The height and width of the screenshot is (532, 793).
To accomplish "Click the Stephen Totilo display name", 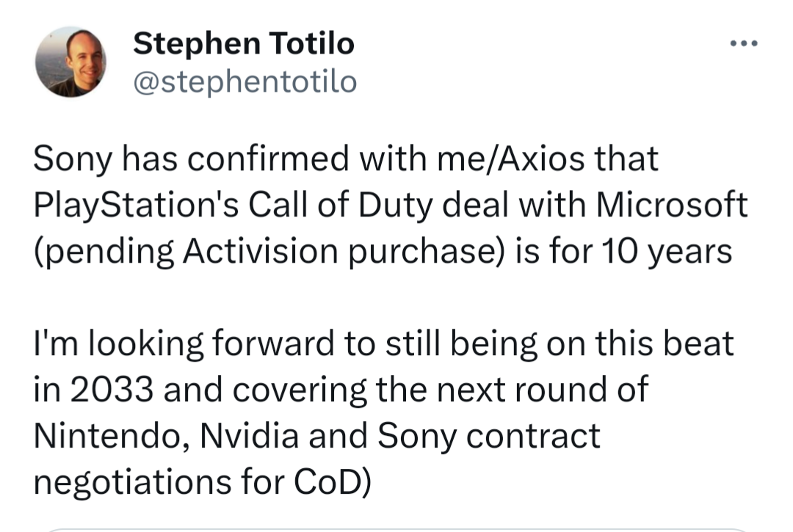I will 244,43.
